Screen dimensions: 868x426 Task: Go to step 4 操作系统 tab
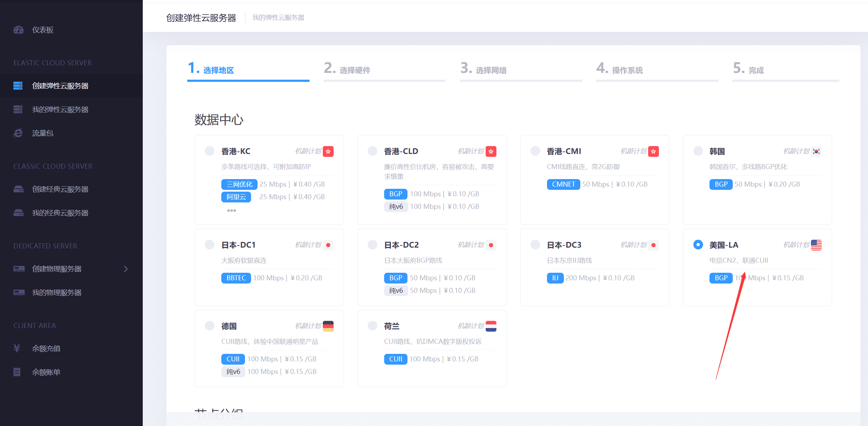657,70
